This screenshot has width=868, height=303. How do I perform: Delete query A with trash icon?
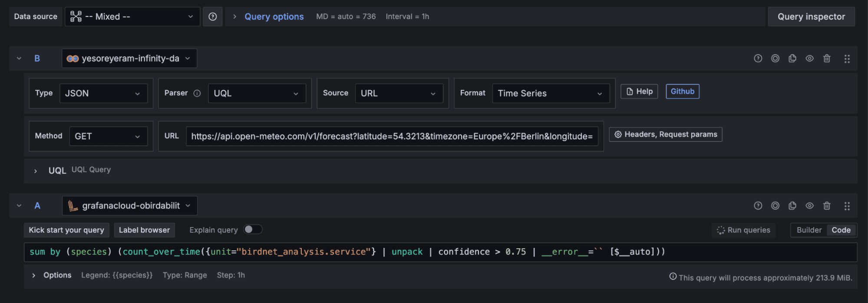827,206
